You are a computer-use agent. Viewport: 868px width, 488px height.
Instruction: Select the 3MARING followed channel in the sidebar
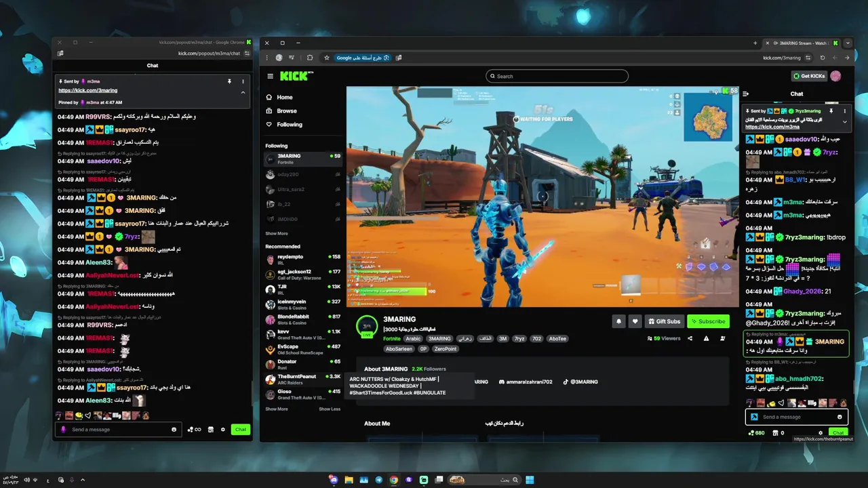click(x=303, y=159)
